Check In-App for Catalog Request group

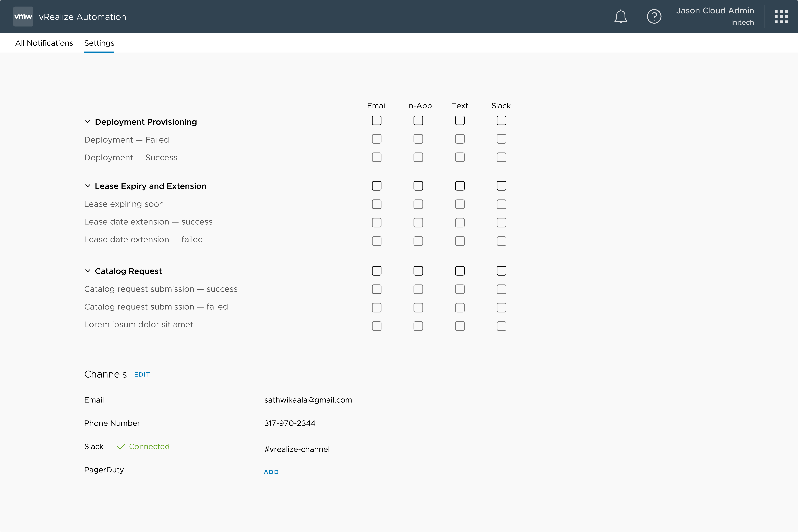coord(418,271)
